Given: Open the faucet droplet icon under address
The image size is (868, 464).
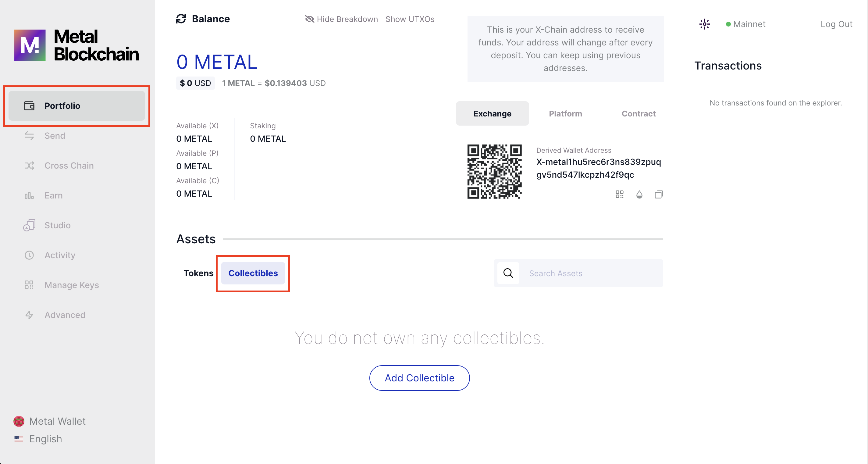Looking at the screenshot, I should [x=639, y=195].
